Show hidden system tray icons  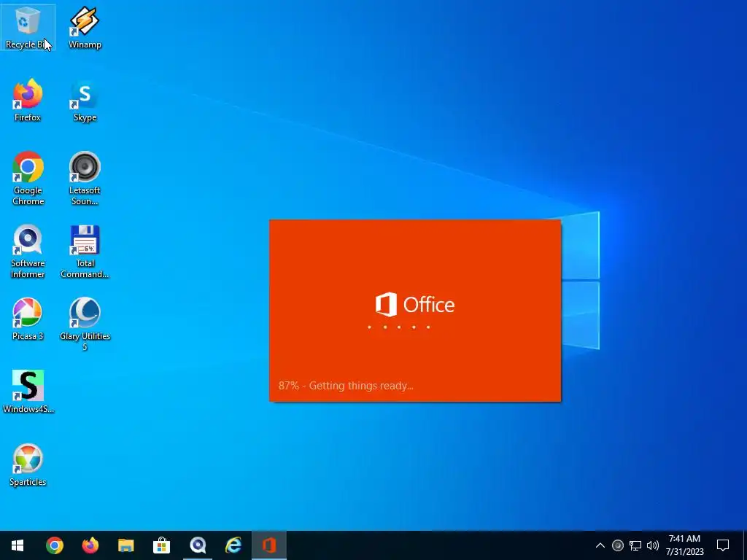(600, 545)
